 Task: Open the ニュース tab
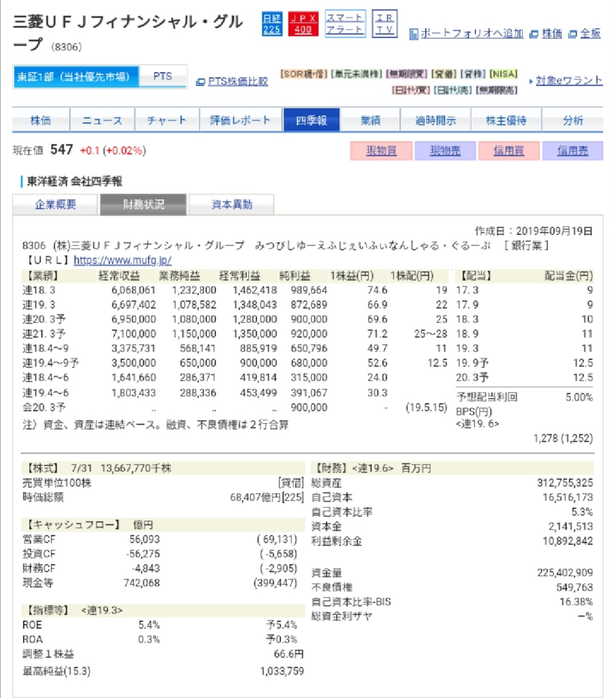tap(102, 120)
